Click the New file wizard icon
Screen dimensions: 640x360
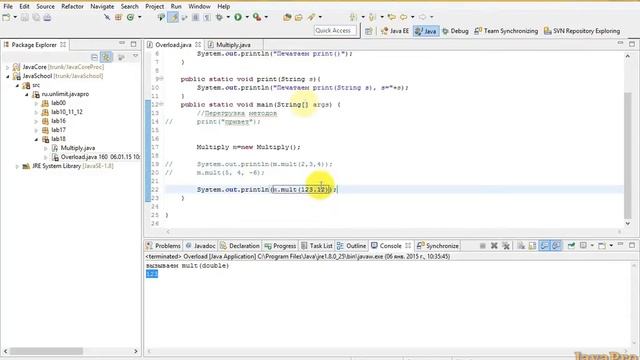pyautogui.click(x=6, y=17)
